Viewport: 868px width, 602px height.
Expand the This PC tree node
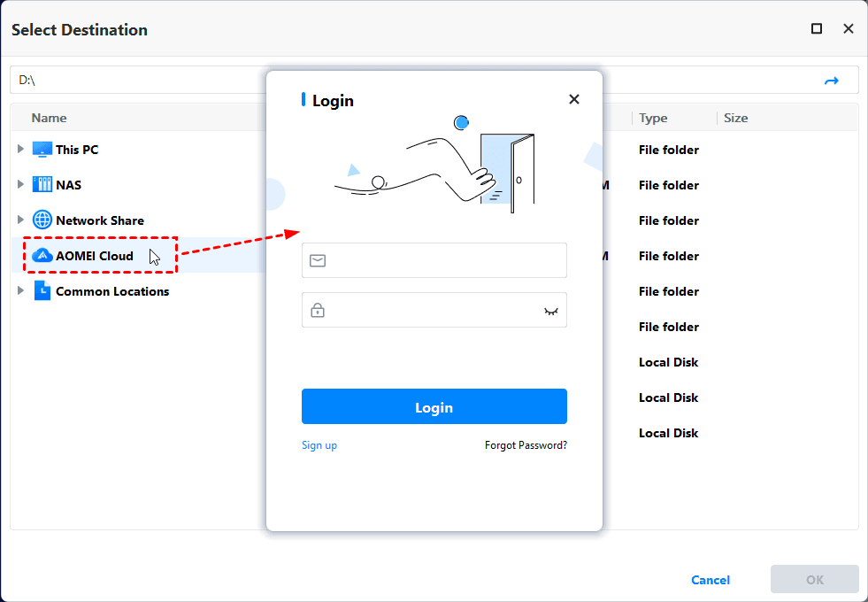click(x=20, y=149)
